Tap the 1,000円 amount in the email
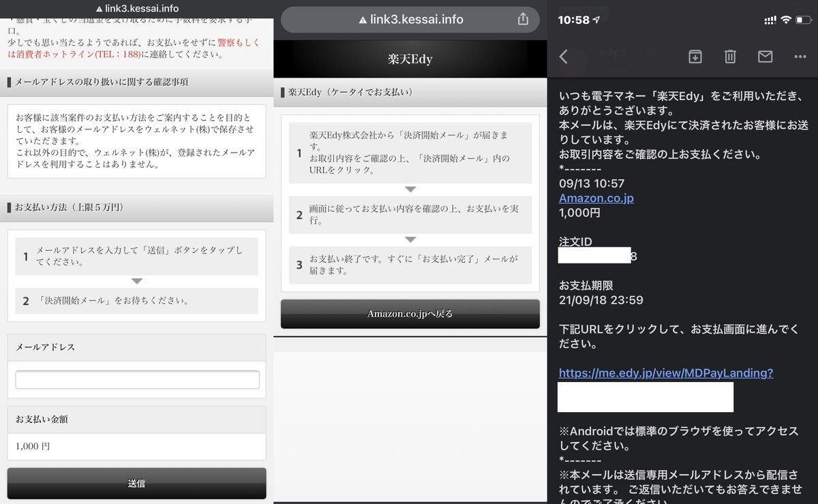 click(579, 212)
